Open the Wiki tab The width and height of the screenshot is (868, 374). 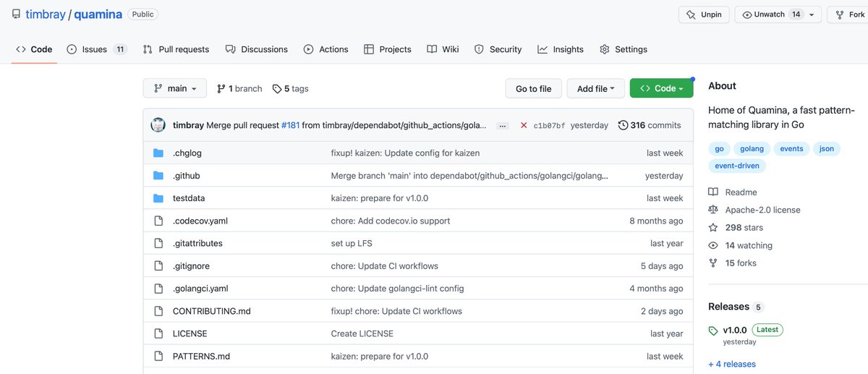click(x=443, y=49)
